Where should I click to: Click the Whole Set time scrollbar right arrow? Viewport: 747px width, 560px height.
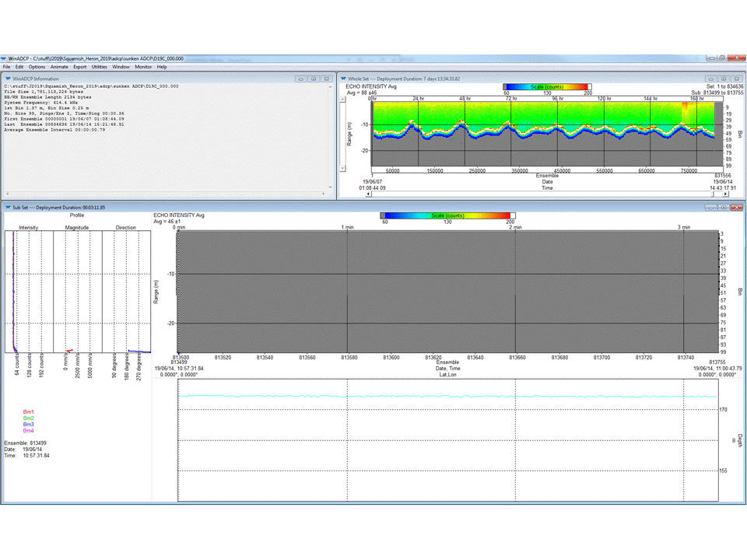click(725, 194)
